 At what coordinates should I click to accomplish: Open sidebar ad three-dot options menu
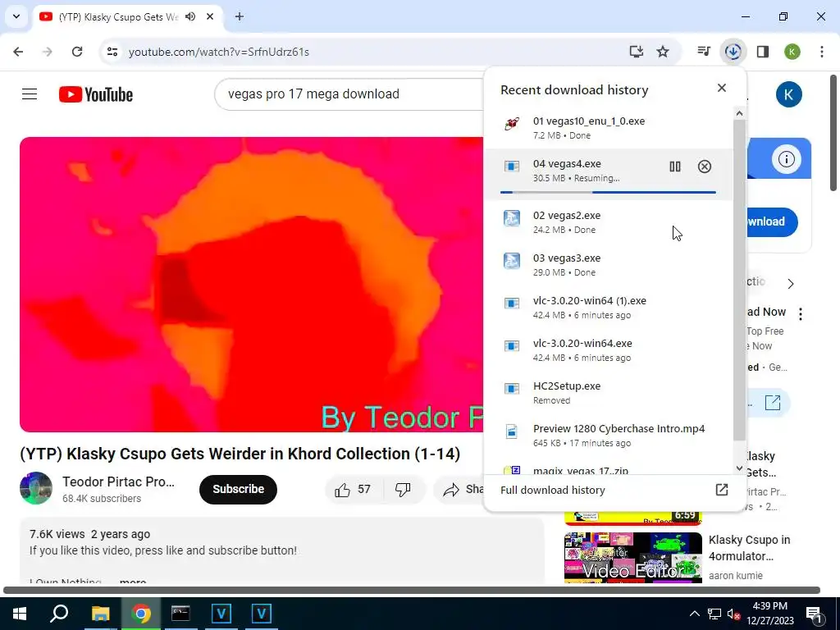coord(801,314)
